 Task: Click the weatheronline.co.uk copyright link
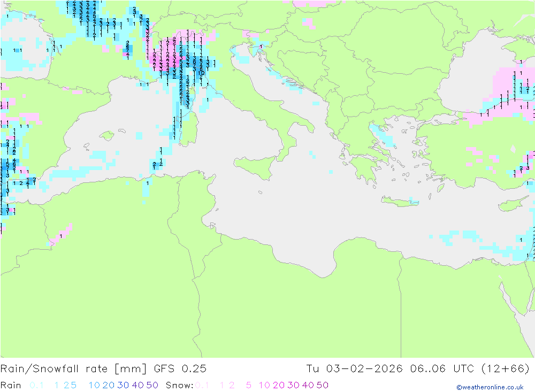(x=490, y=387)
